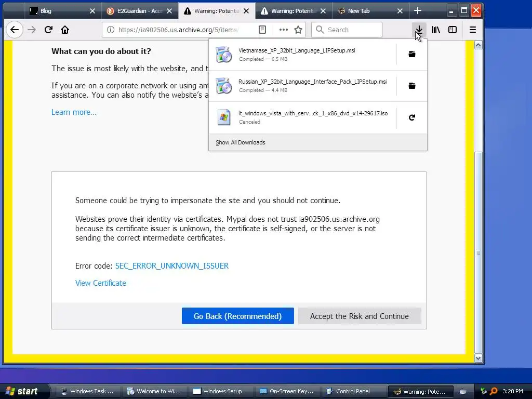The height and width of the screenshot is (399, 532).
Task: Click the page scrollbar up arrow
Action: pyautogui.click(x=478, y=46)
